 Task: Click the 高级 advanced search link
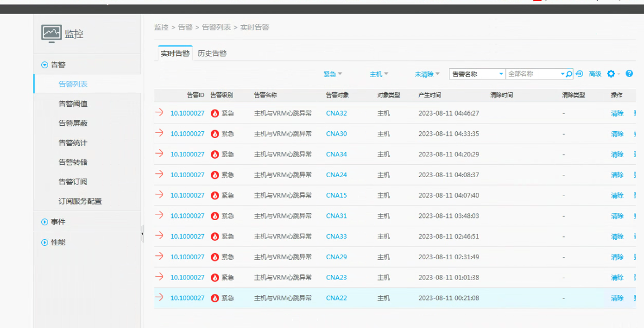(x=595, y=74)
